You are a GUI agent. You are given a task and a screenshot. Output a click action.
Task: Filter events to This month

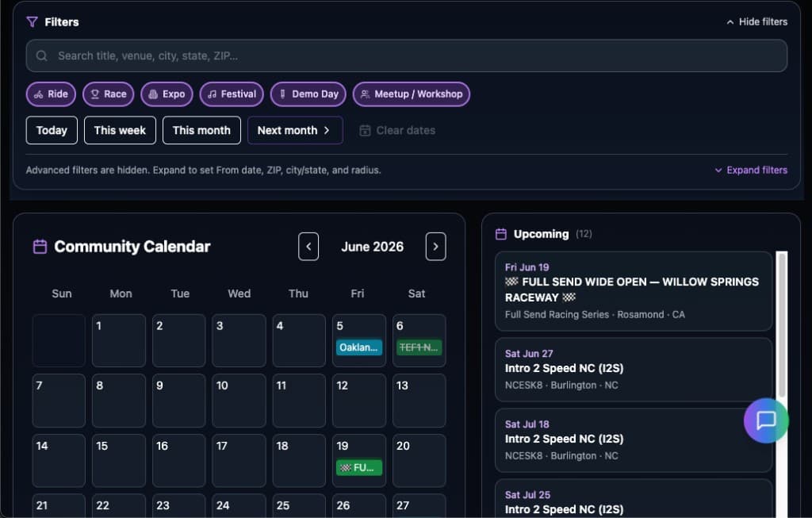point(201,130)
